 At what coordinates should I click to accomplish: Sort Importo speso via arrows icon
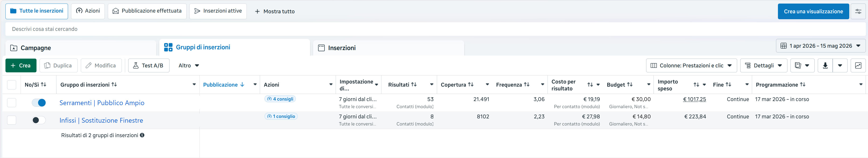[x=696, y=85]
